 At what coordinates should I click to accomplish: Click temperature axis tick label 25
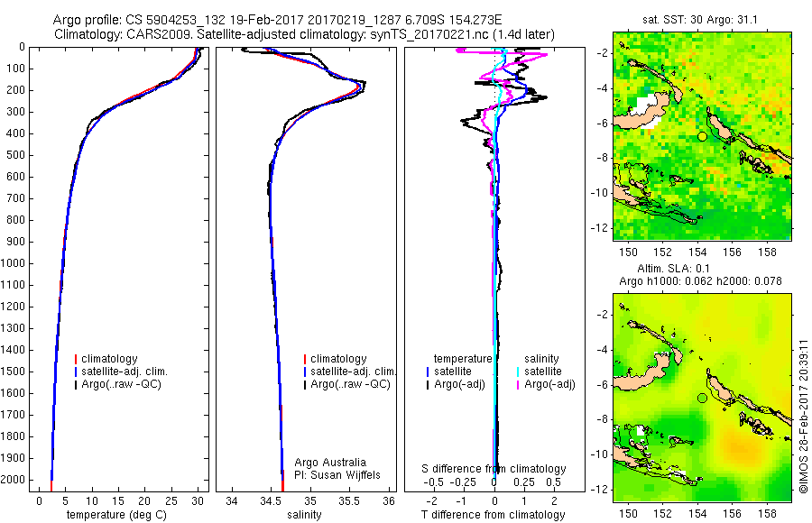[x=171, y=501]
